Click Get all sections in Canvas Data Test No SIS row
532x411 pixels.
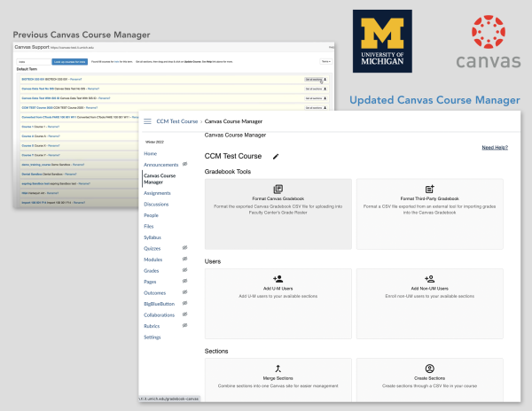314,89
